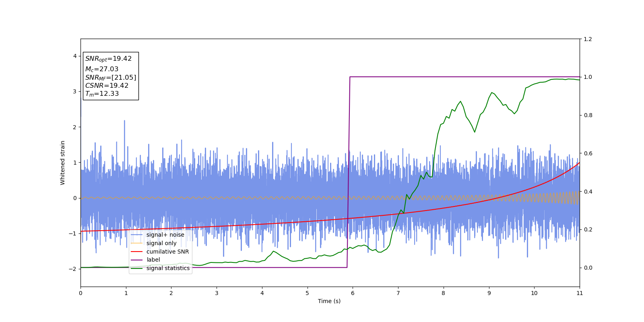
Task: Click x-axis tick label 11
Action: coord(580,293)
